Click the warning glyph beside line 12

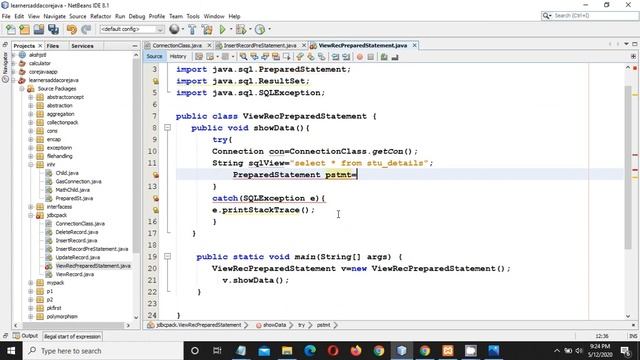coord(156,175)
